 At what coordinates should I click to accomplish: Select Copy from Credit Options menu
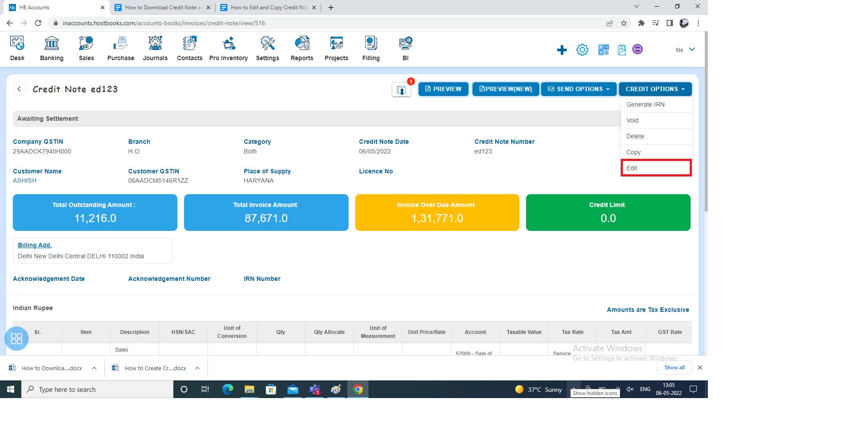click(x=656, y=152)
